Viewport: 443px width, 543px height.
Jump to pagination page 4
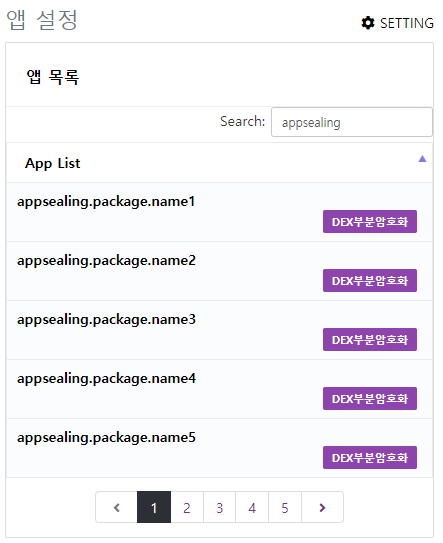click(x=252, y=507)
